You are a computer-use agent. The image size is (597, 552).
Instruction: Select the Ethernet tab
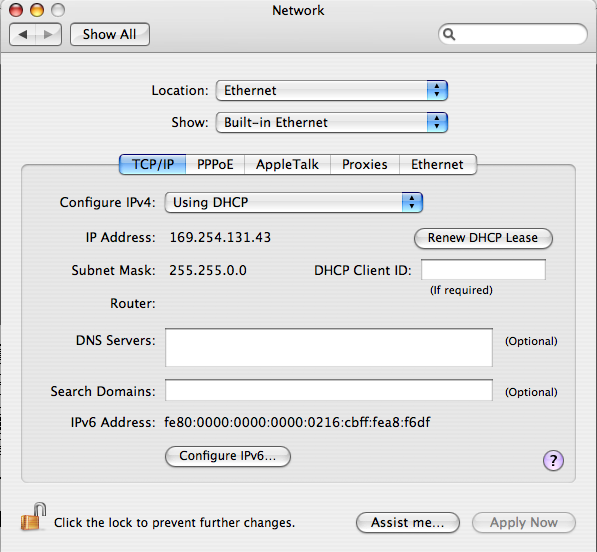pyautogui.click(x=437, y=164)
